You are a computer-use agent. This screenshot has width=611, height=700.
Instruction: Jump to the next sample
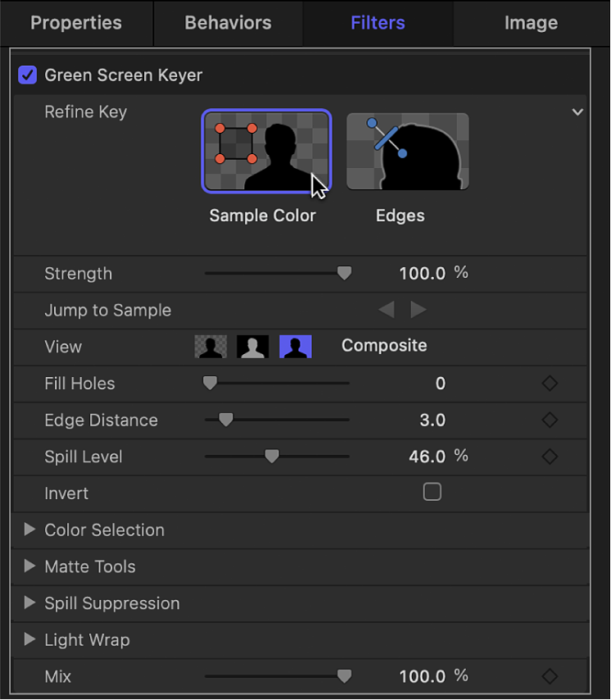[418, 309]
